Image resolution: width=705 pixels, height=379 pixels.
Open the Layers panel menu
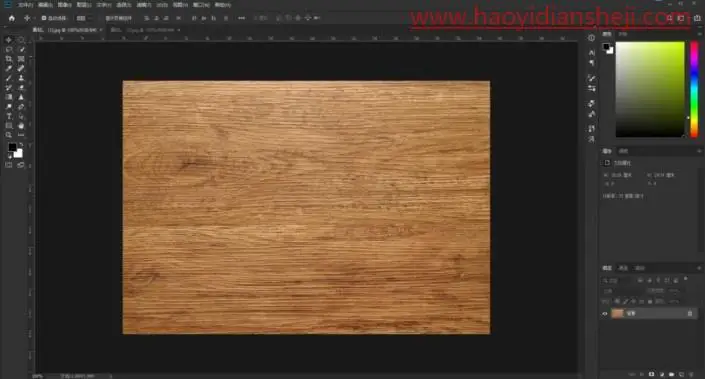point(699,268)
